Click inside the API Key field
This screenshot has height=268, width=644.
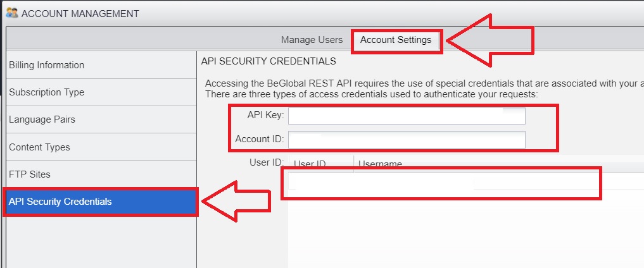click(x=407, y=116)
